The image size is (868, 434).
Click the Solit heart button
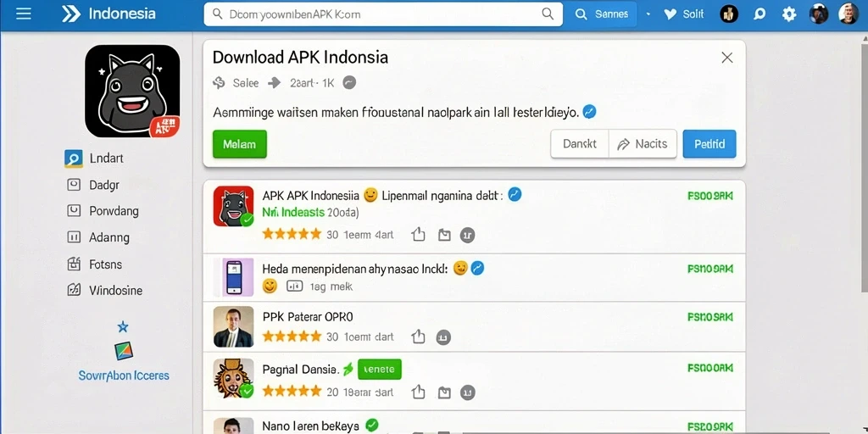pyautogui.click(x=684, y=14)
